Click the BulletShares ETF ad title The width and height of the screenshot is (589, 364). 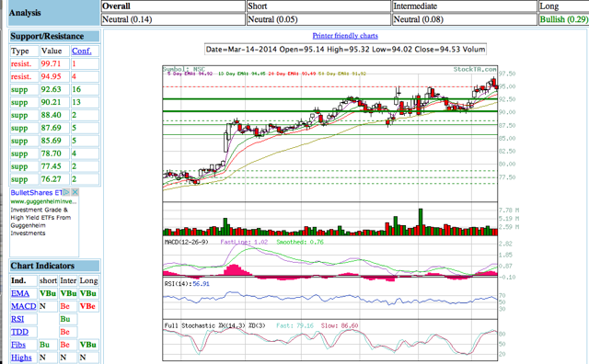[x=37, y=192]
